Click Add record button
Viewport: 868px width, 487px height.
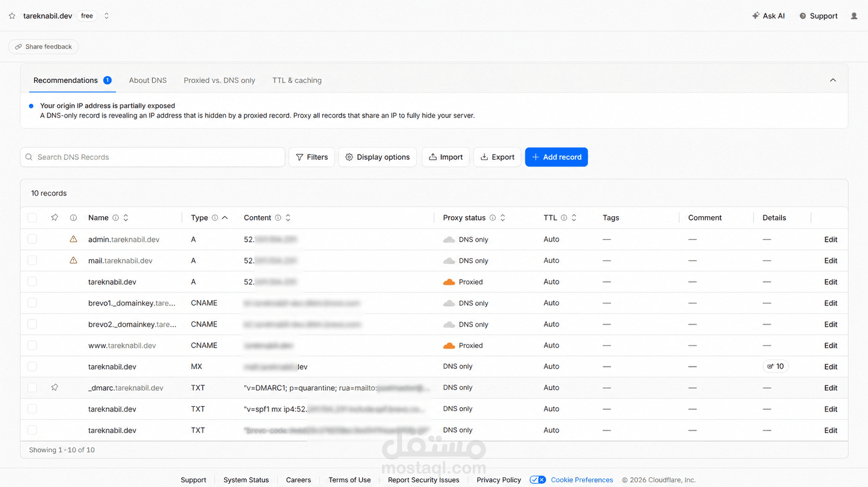point(557,157)
